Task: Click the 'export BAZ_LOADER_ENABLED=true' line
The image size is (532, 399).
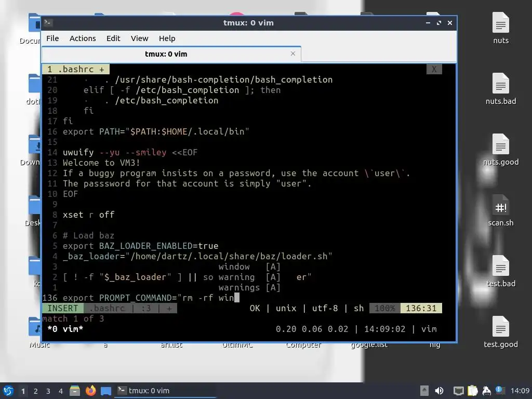Action: 140,246
